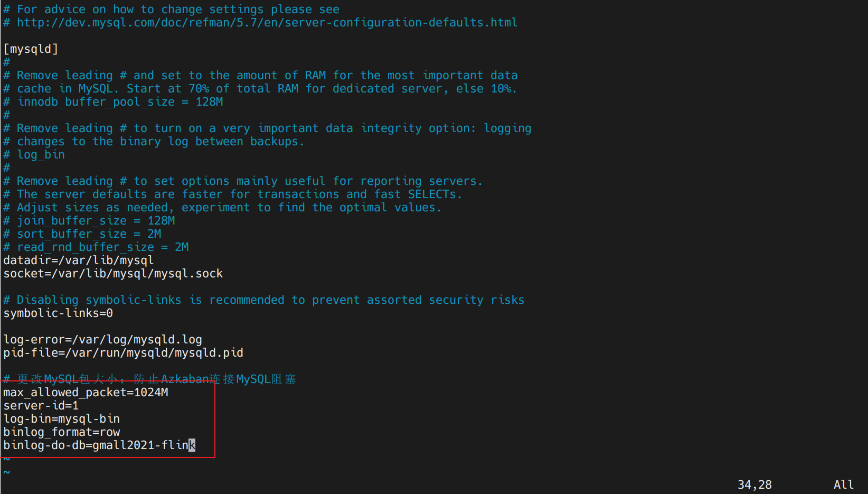Click the 34,28 cursor position indicator
This screenshot has height=494, width=868.
coord(754,484)
